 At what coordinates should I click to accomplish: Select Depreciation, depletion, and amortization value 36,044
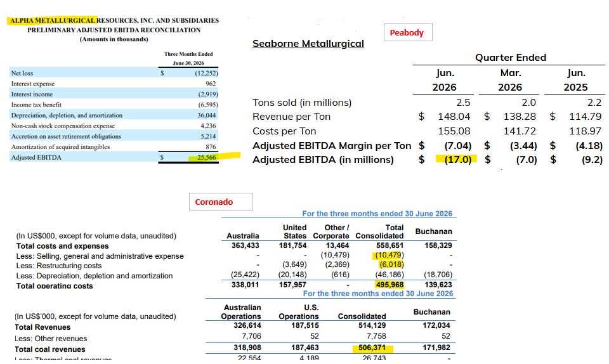[207, 115]
